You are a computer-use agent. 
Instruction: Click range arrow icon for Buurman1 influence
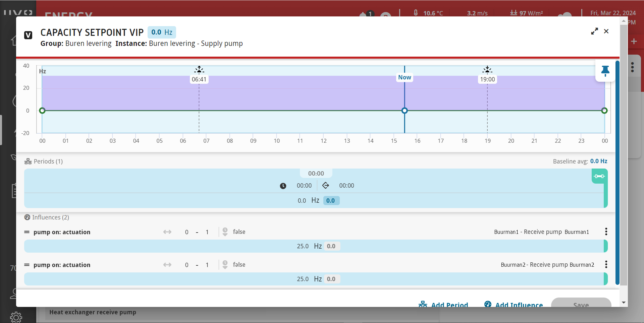click(167, 232)
